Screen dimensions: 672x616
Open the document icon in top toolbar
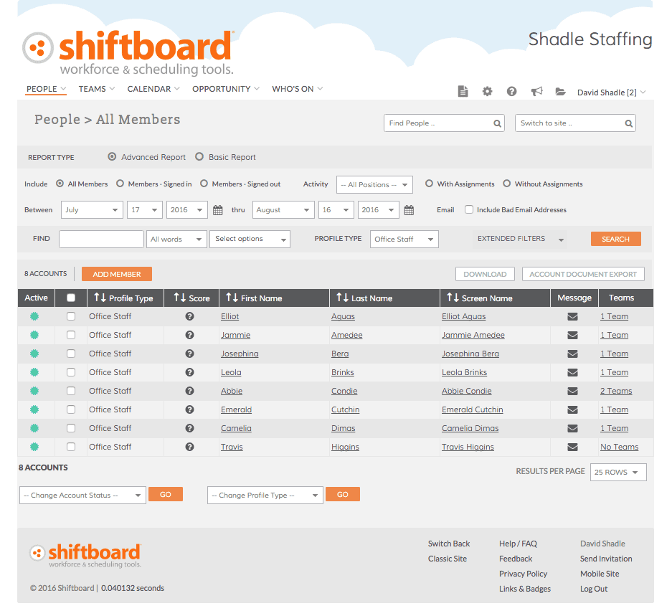tap(463, 91)
